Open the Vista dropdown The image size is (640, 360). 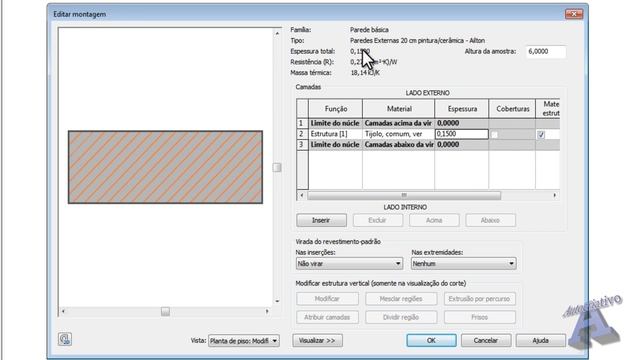click(244, 341)
